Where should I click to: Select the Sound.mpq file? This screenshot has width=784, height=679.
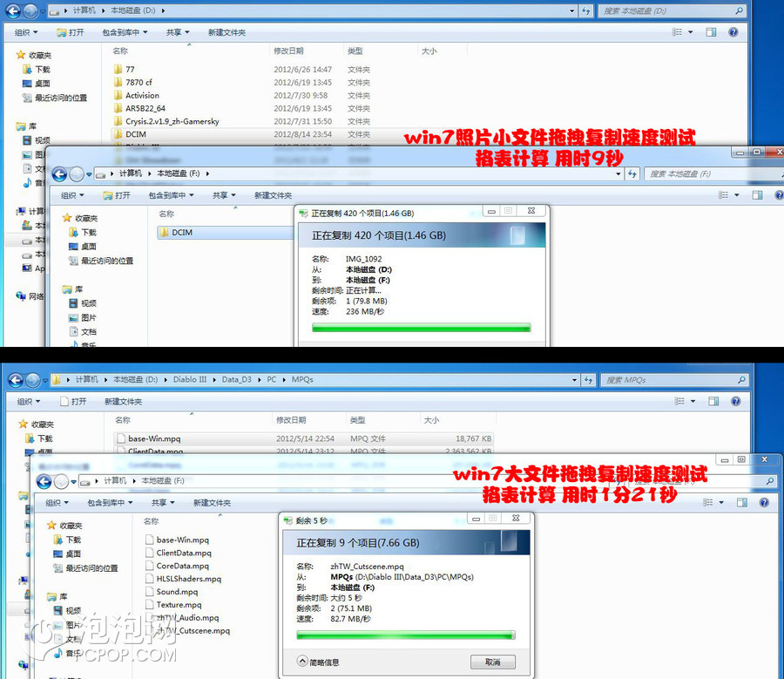pos(177,592)
